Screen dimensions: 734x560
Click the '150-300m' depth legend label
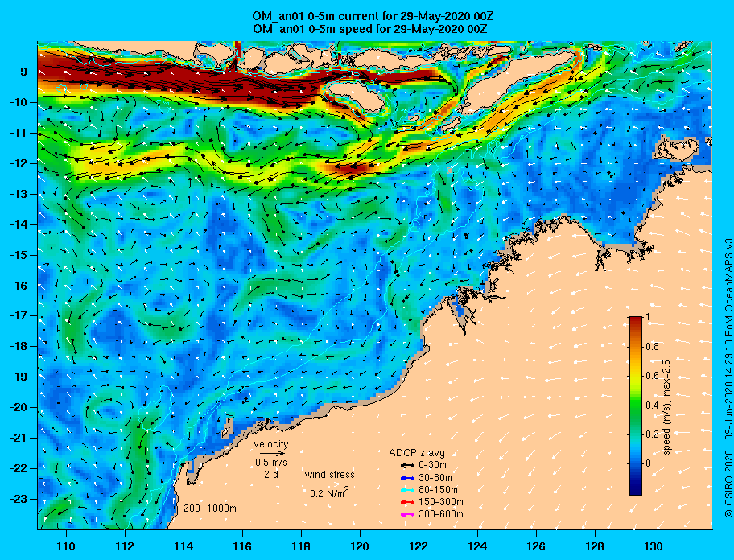(441, 502)
